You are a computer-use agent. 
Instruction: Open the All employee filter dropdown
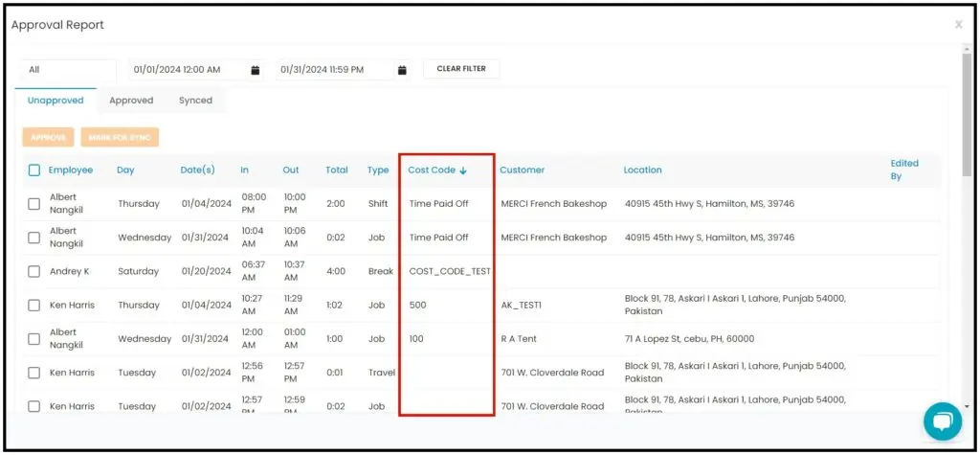(x=69, y=70)
